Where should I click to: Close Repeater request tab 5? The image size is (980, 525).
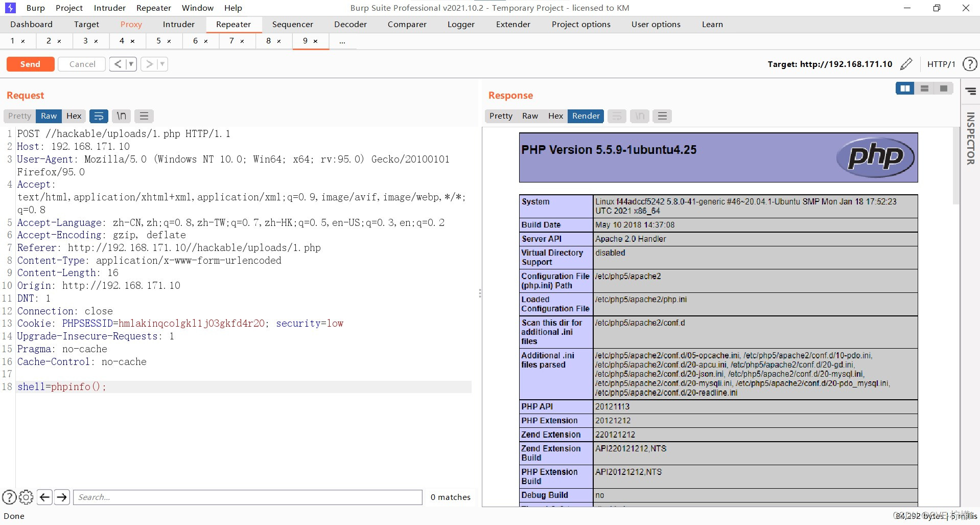point(169,41)
